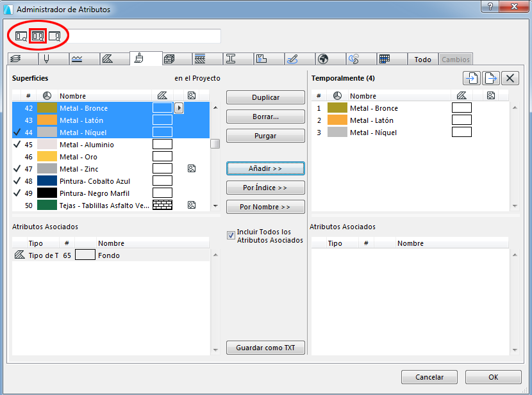Select Metal - Zinc row 47
This screenshot has height=395, width=532.
coord(111,169)
